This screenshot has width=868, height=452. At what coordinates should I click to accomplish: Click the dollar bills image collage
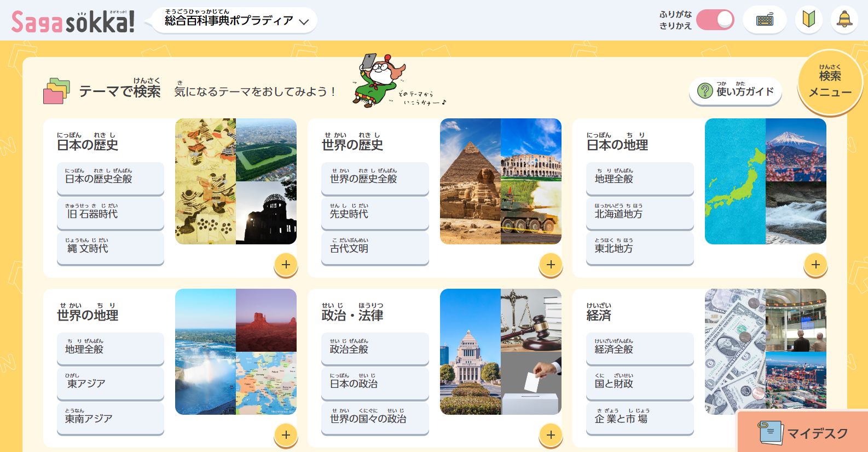pyautogui.click(x=766, y=352)
